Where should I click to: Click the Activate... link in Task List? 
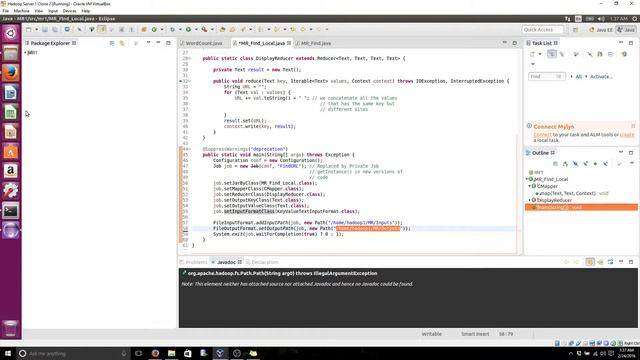(601, 77)
